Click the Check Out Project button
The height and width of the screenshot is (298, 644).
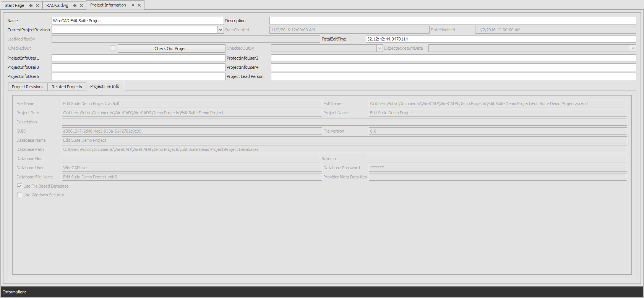171,49
